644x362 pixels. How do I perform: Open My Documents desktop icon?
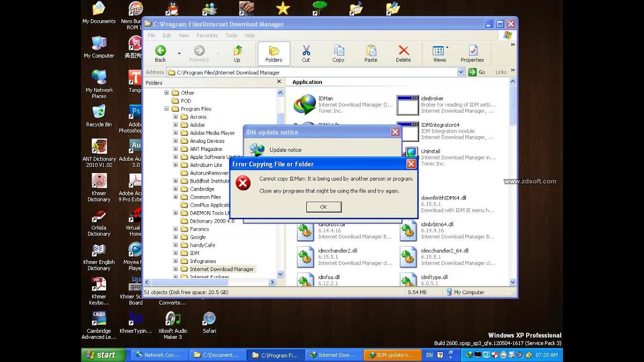coord(99,13)
